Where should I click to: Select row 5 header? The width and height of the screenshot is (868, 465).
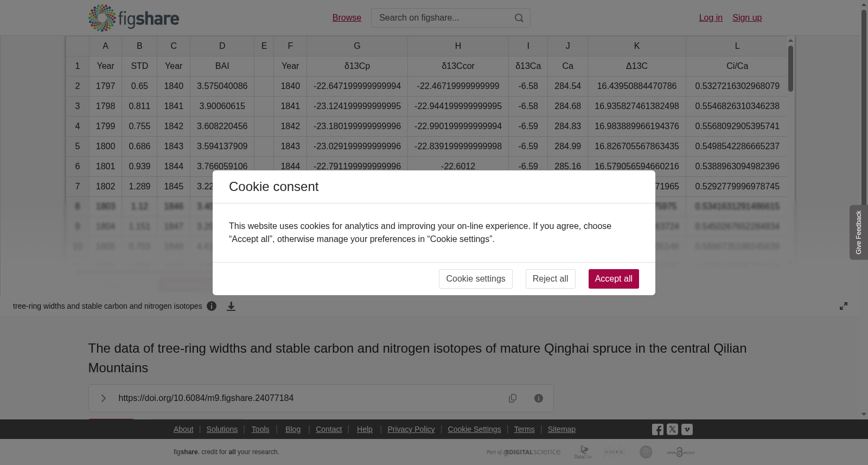(x=78, y=146)
